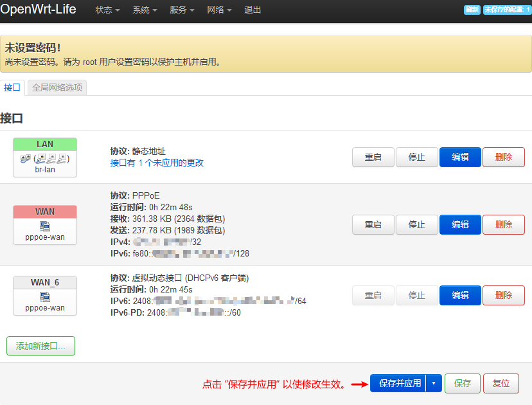The width and height of the screenshot is (532, 405).
Task: Expand the 状态 menu dropdown
Action: [107, 10]
